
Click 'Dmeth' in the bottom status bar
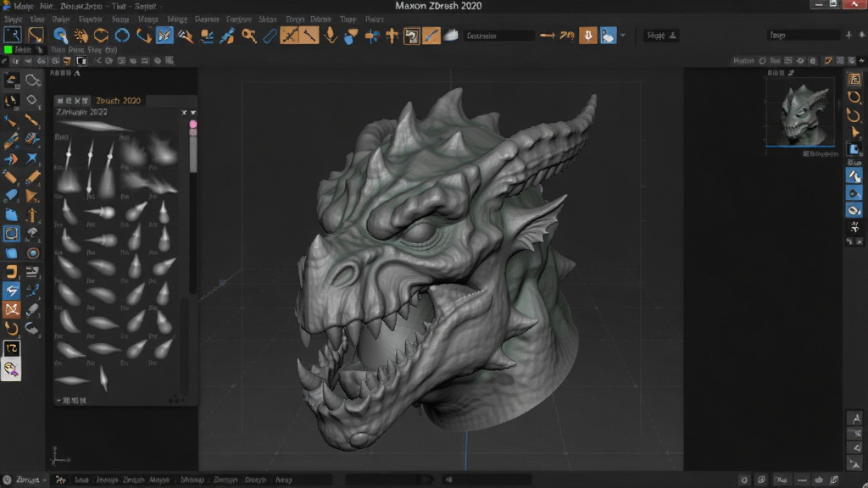point(255,480)
